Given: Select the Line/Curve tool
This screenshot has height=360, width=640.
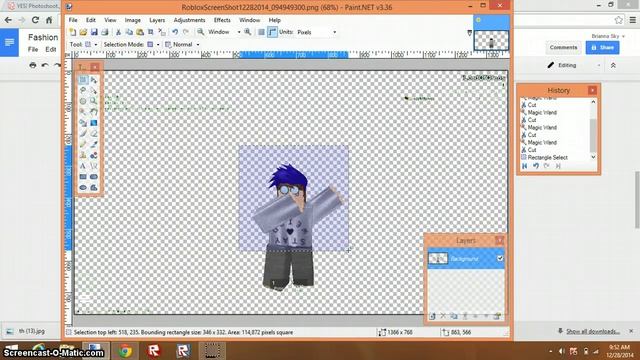Looking at the screenshot, I should click(x=94, y=166).
